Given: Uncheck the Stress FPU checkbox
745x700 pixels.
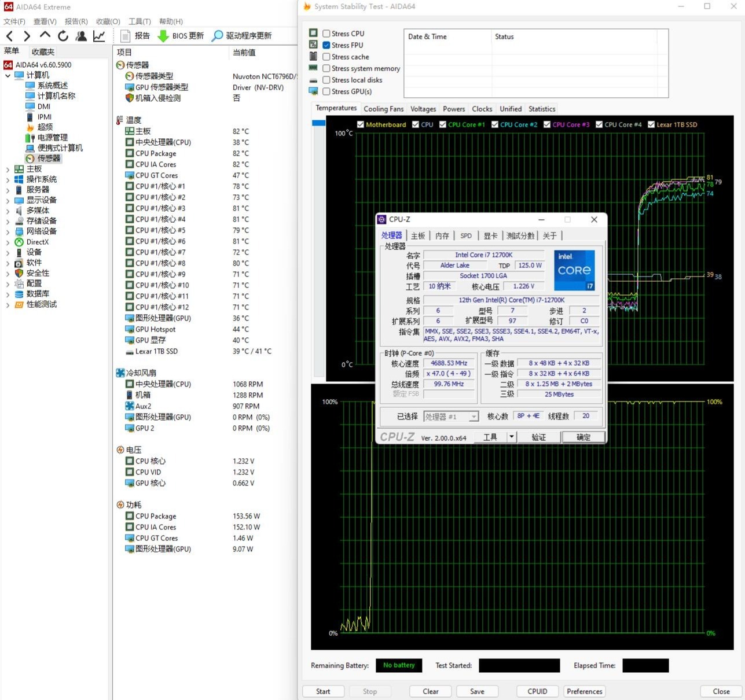Looking at the screenshot, I should (326, 45).
